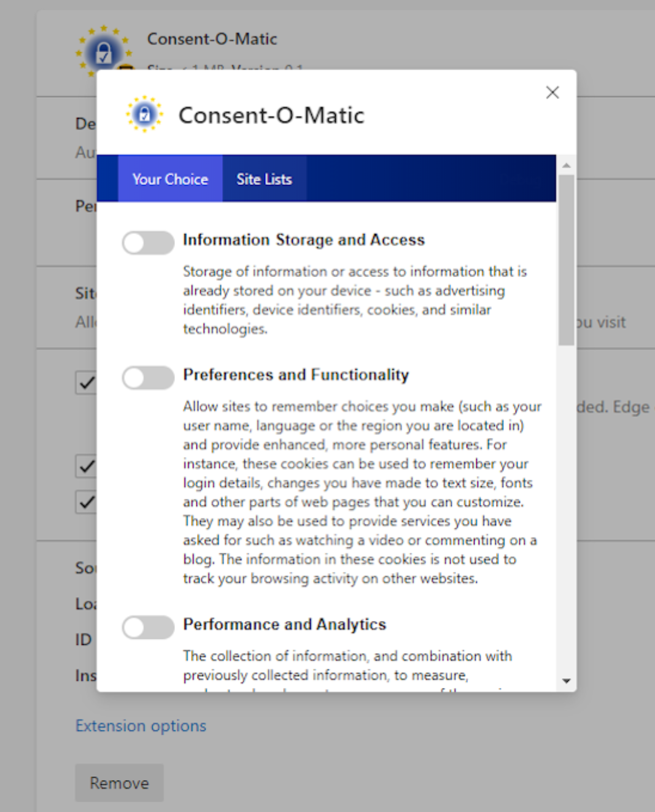Click the dialog's vertical scrollbar thumb
The width and height of the screenshot is (655, 812).
(566, 260)
